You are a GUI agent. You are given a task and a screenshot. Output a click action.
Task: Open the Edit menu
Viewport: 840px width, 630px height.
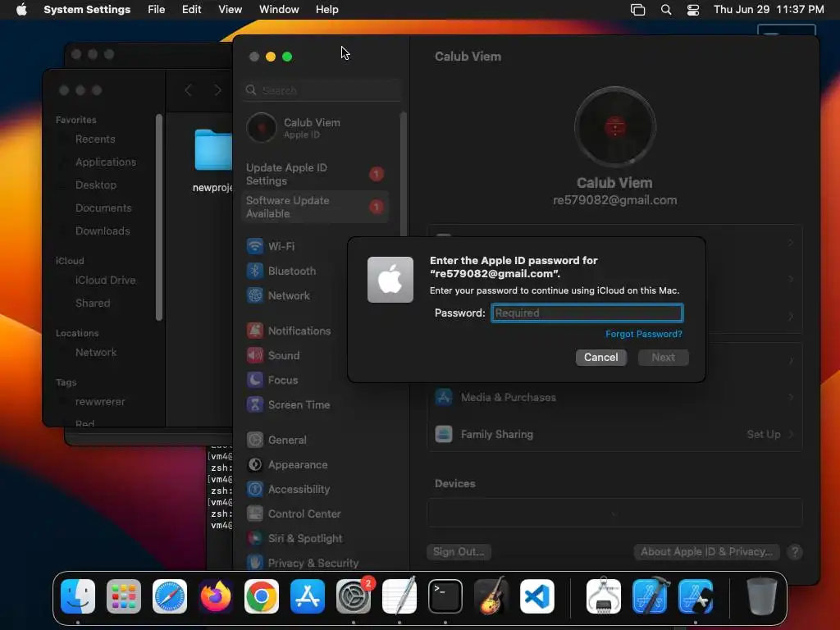point(191,10)
